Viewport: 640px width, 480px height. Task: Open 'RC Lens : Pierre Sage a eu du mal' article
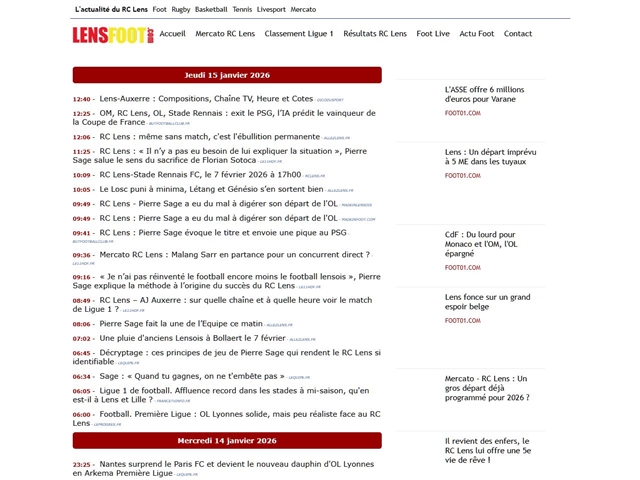pyautogui.click(x=218, y=218)
